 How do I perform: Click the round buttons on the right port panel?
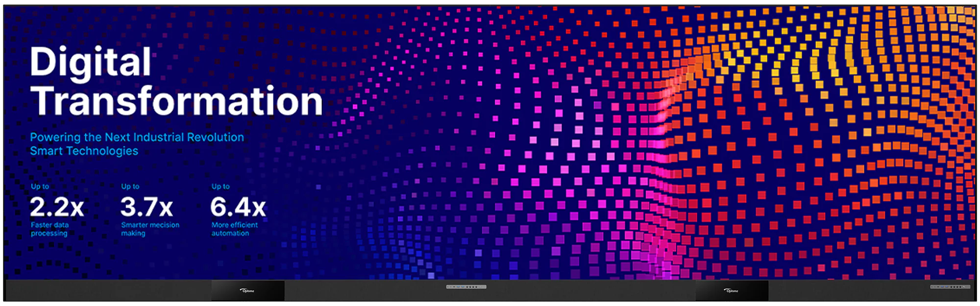(x=956, y=287)
